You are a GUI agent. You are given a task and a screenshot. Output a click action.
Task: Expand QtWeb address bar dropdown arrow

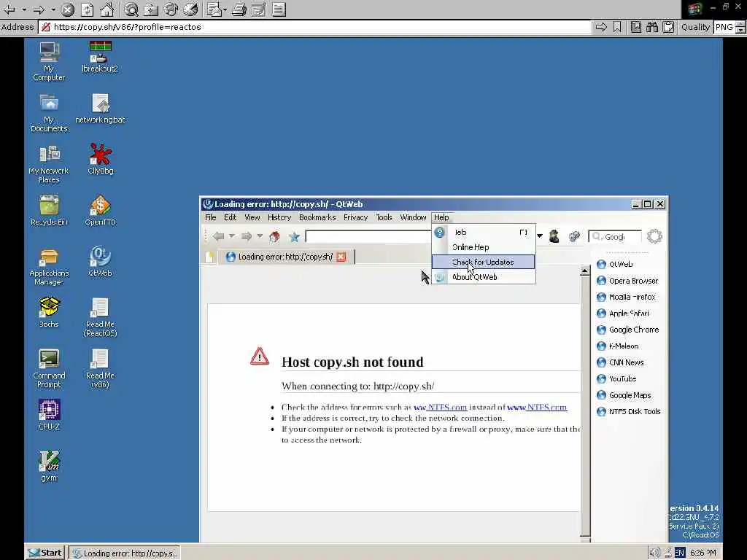[540, 236]
